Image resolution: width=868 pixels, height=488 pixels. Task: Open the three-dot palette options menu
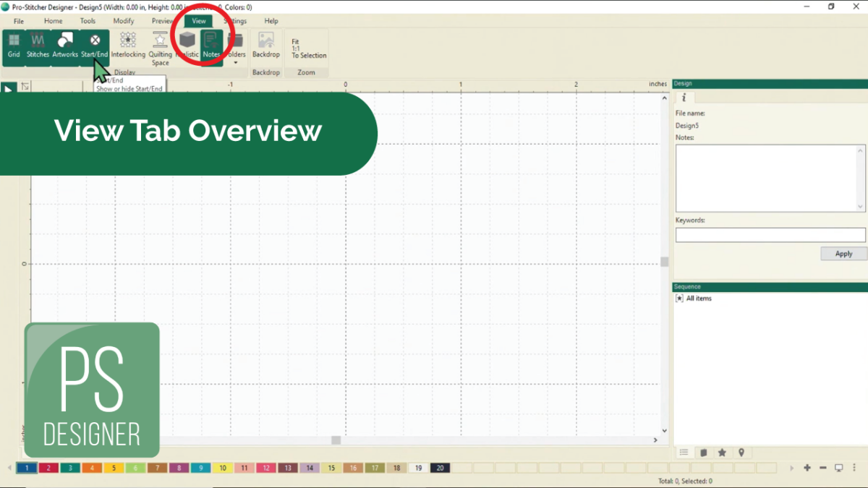(x=854, y=468)
